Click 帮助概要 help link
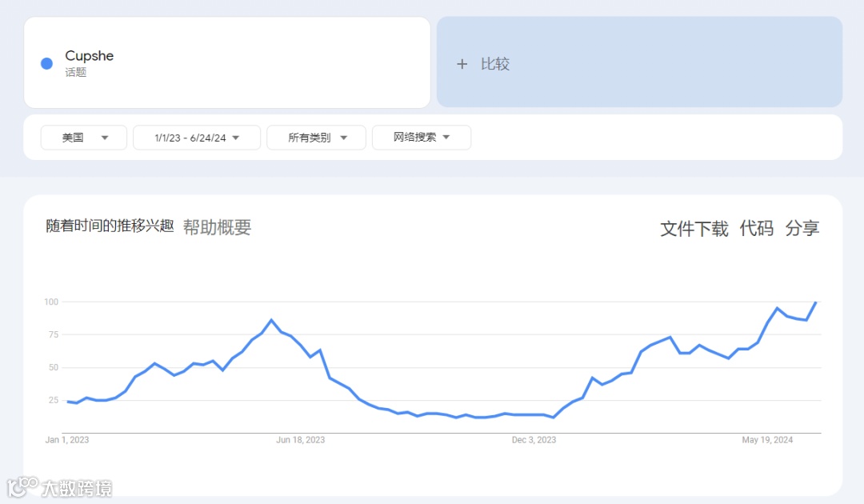This screenshot has width=864, height=504. [217, 227]
